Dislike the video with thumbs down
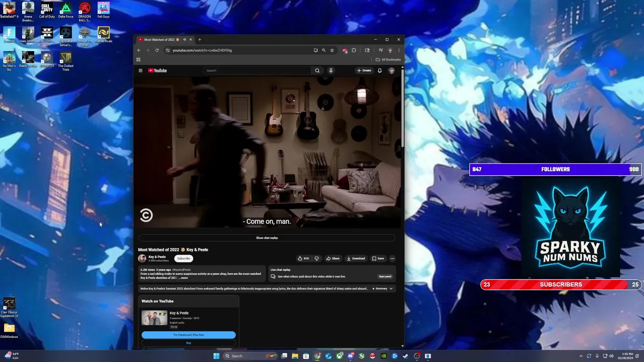The image size is (644, 362). pyautogui.click(x=316, y=258)
